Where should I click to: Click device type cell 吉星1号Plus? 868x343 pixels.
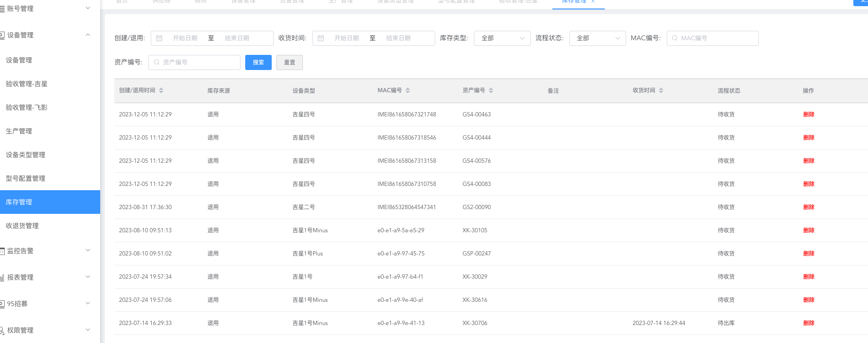(308, 254)
